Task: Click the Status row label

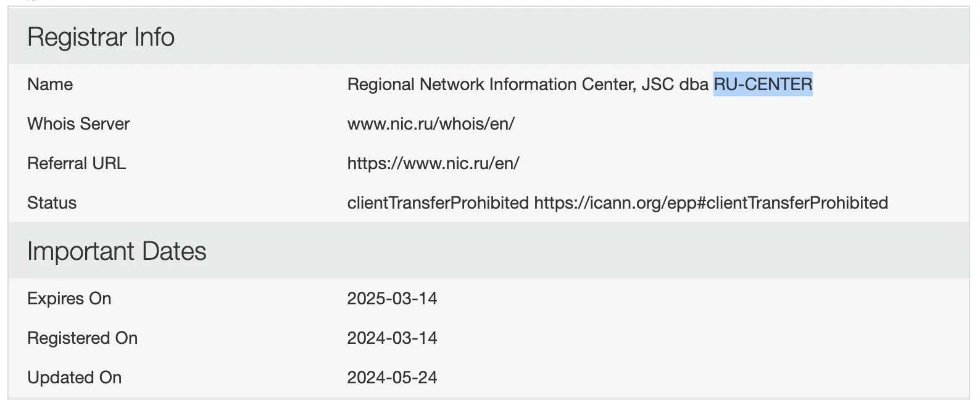Action: point(52,203)
